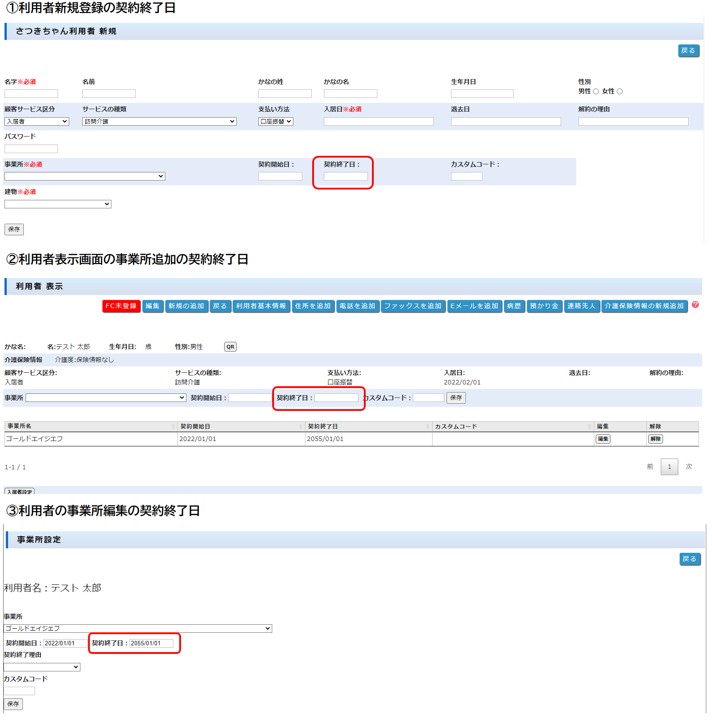Click the 病歴 toolbar button

(514, 306)
